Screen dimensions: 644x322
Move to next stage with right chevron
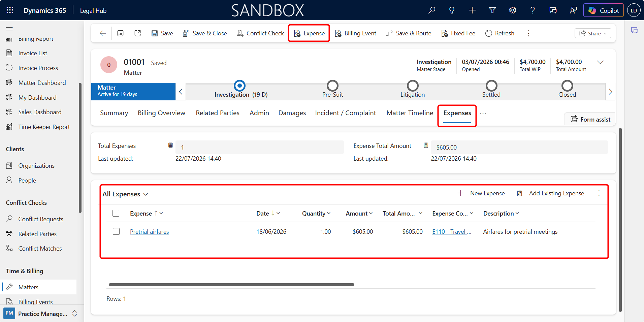610,92
